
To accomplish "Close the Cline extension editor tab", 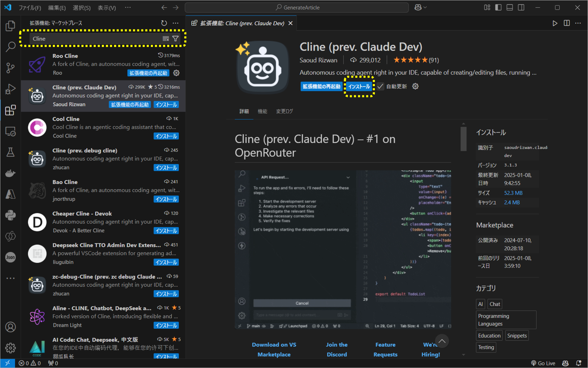I will [290, 23].
